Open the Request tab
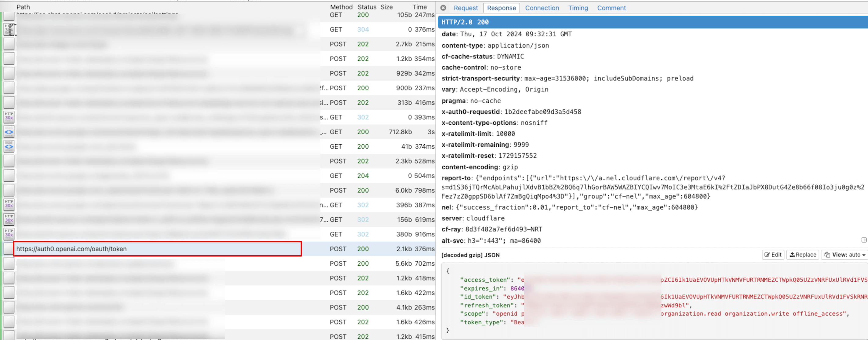 pos(466,8)
